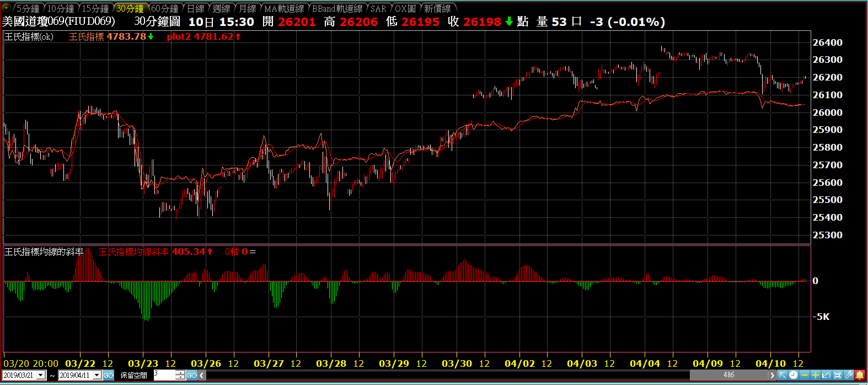Open the wrench settings icon
The width and height of the screenshot is (868, 385).
coord(848,375)
